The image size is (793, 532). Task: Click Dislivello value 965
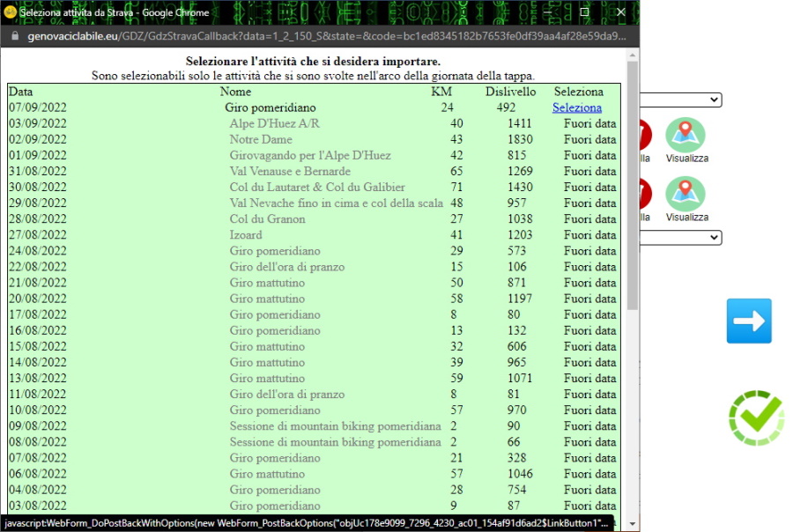click(x=517, y=362)
